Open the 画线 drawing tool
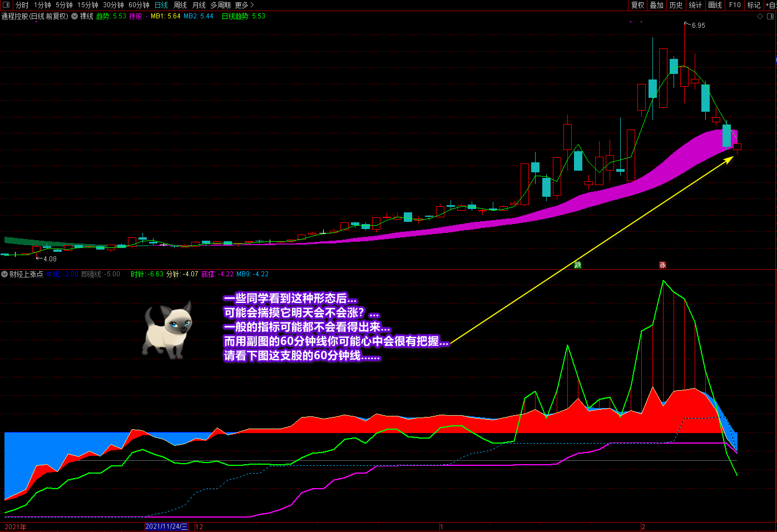 pos(715,5)
